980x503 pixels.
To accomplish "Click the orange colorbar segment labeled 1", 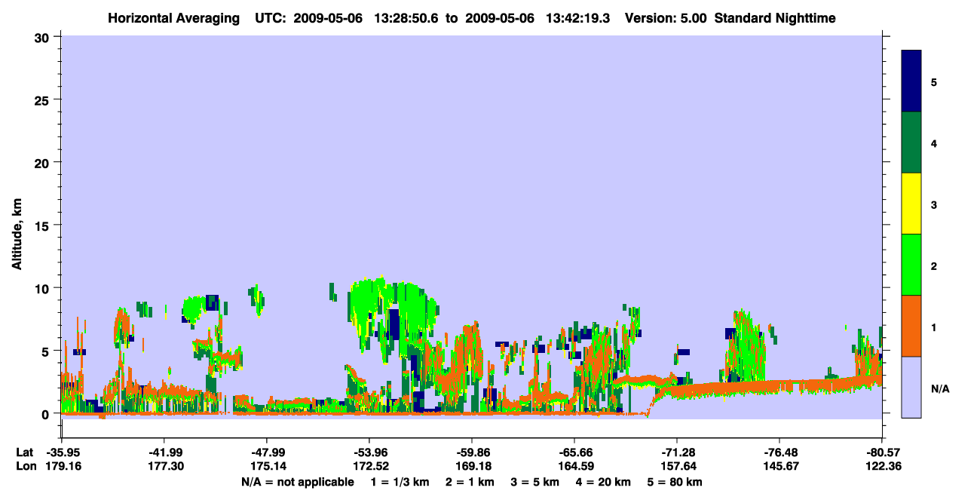I will point(911,326).
